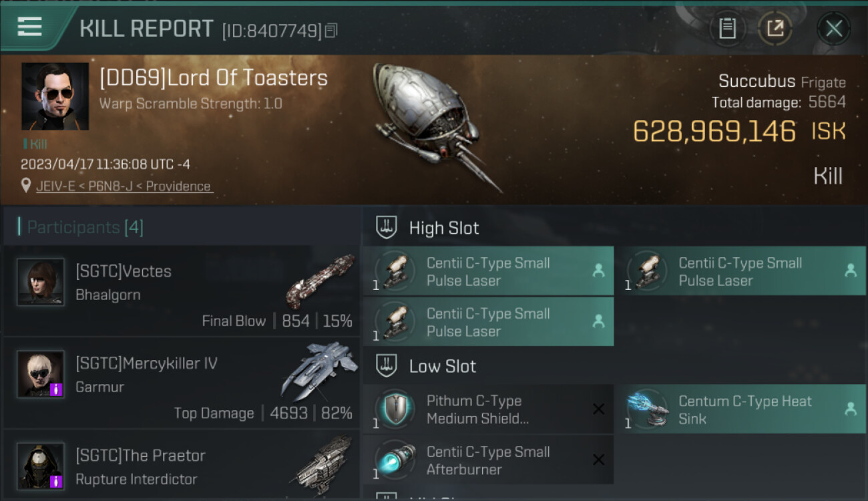Click Mercykiller IV character portrait
Viewport: 868px width, 501px height.
click(x=41, y=374)
